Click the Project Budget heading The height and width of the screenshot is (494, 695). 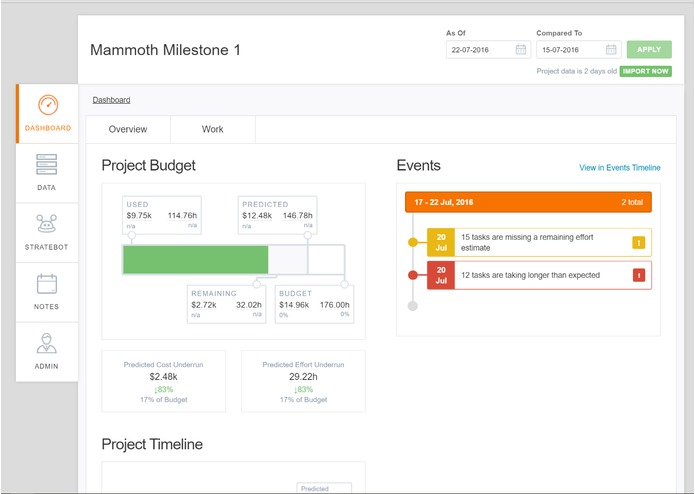[x=148, y=165]
